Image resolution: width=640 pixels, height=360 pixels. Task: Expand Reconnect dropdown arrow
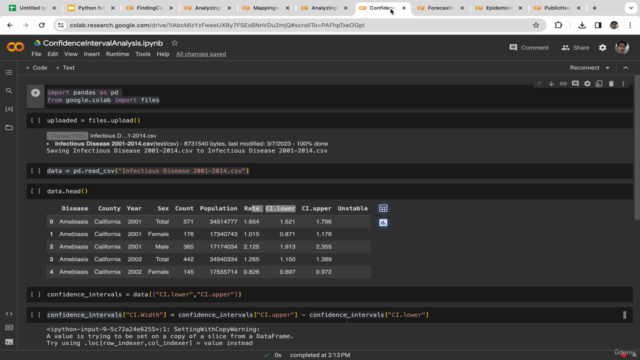point(607,68)
